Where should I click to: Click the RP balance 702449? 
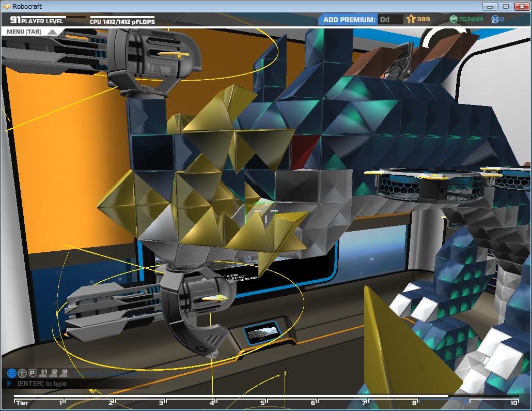471,19
